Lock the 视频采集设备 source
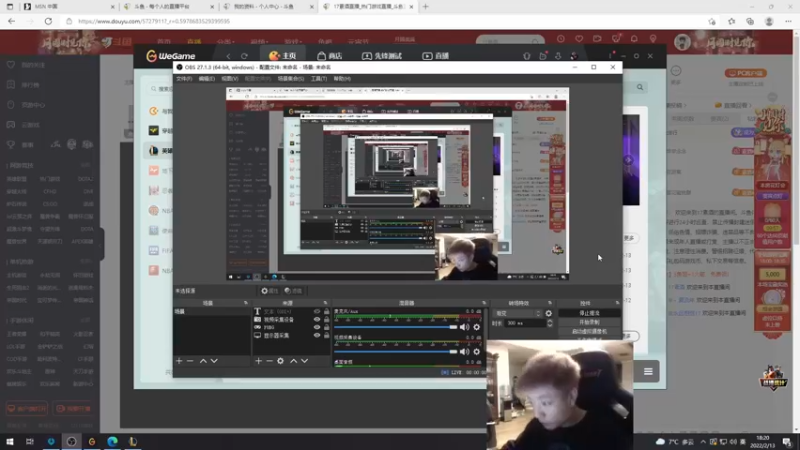Screen dimensions: 800x450 [327, 319]
